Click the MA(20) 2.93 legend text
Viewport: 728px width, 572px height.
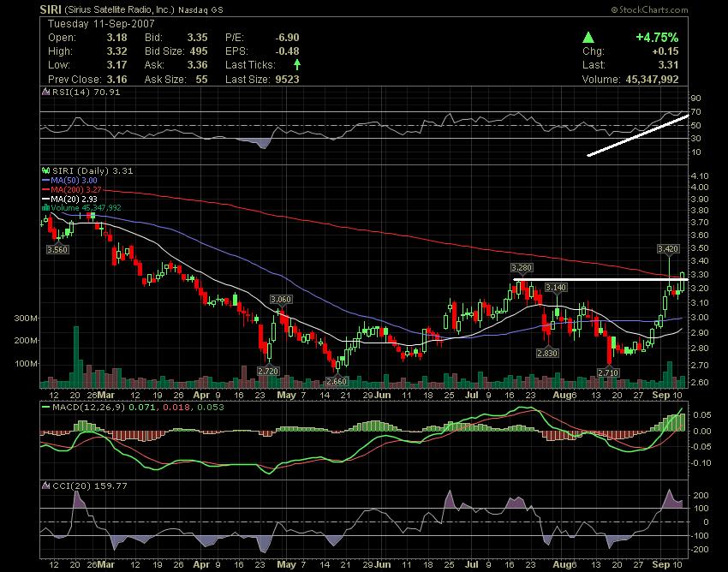click(75, 199)
